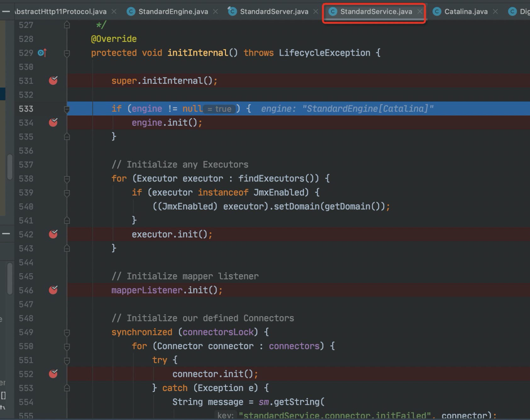Collapse comment fold end marker on line 527
The height and width of the screenshot is (420, 530).
[x=67, y=25]
